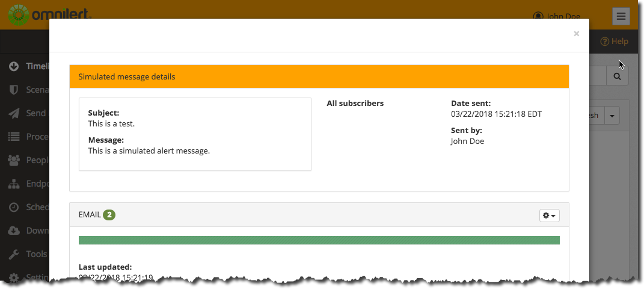Viewport: 644px width, 289px height.
Task: Click the Tools sidebar menu item
Action: 37,254
